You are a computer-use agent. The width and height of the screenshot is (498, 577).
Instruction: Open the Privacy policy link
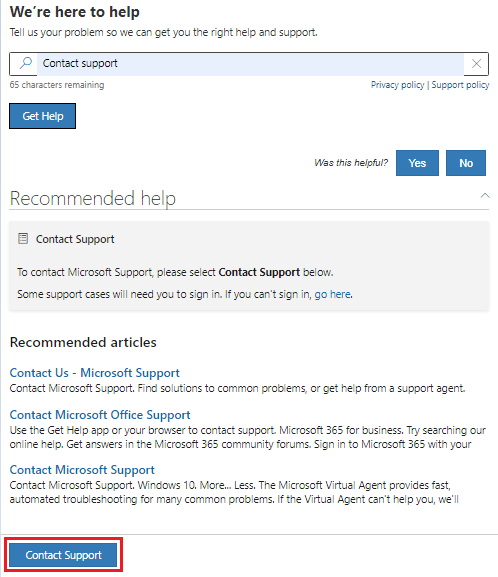coord(398,85)
